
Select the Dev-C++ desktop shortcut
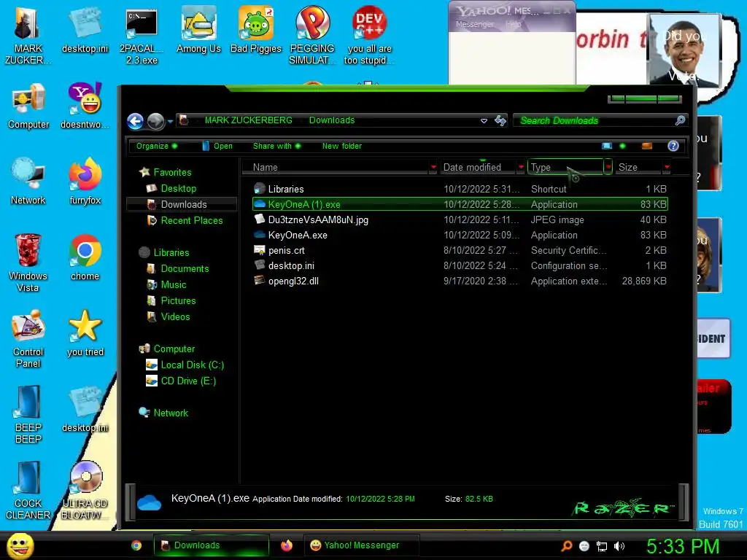[369, 35]
